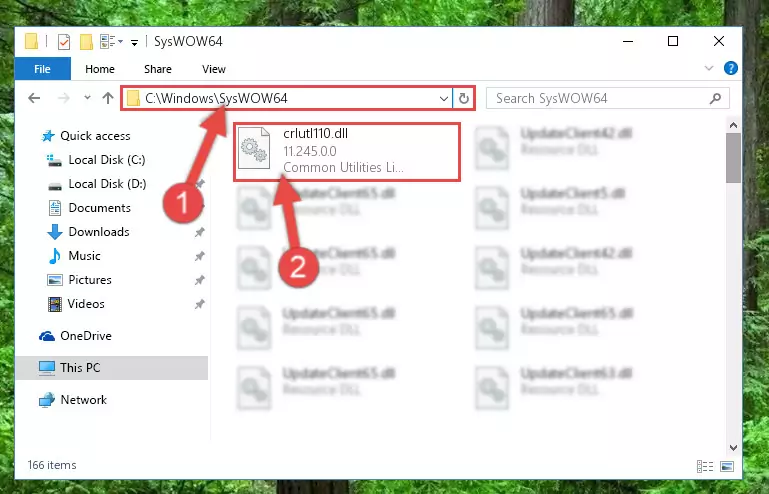This screenshot has width=769, height=494.
Task: Close the SysWOW64 Explorer window
Action: pyautogui.click(x=718, y=42)
